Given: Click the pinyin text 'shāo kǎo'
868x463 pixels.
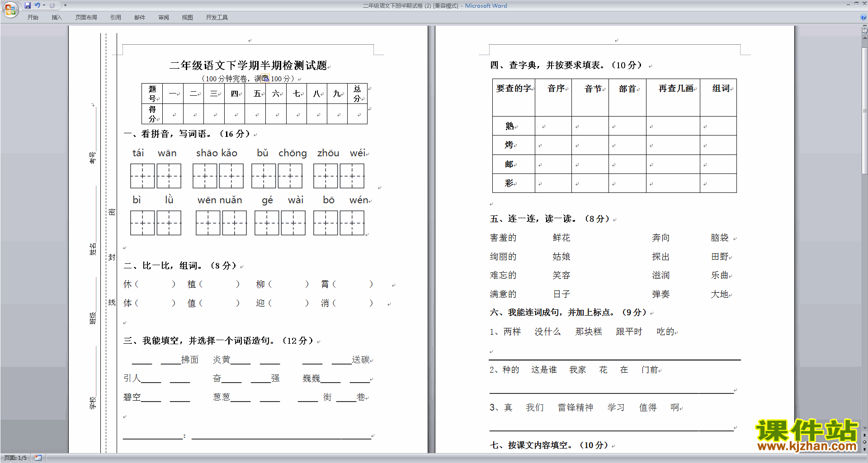Looking at the screenshot, I should [217, 153].
